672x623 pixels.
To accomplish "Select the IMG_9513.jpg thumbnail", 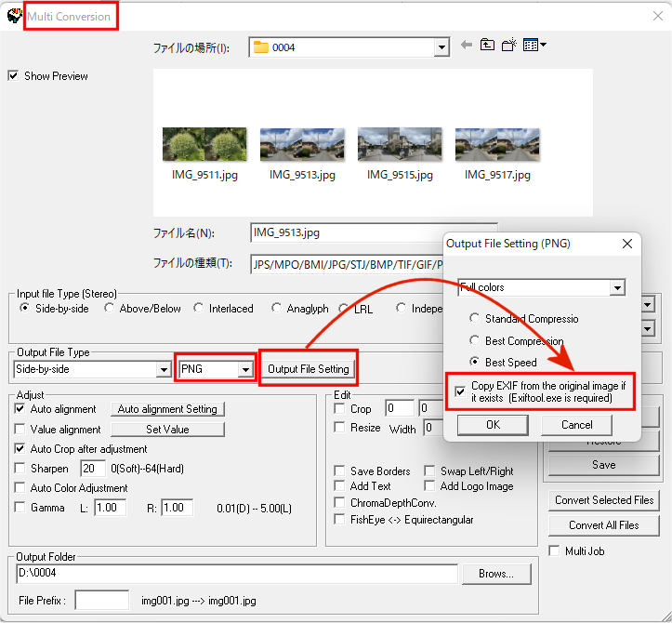I will coord(302,144).
